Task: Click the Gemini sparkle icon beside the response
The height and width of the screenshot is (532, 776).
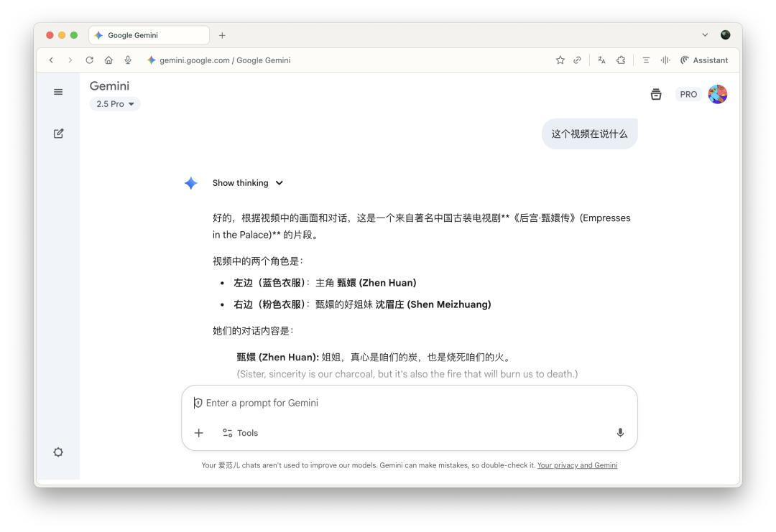Action: click(x=190, y=183)
